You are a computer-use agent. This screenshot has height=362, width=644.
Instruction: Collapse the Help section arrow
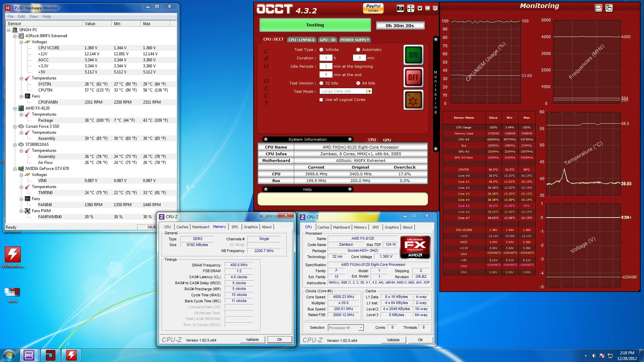(x=350, y=189)
